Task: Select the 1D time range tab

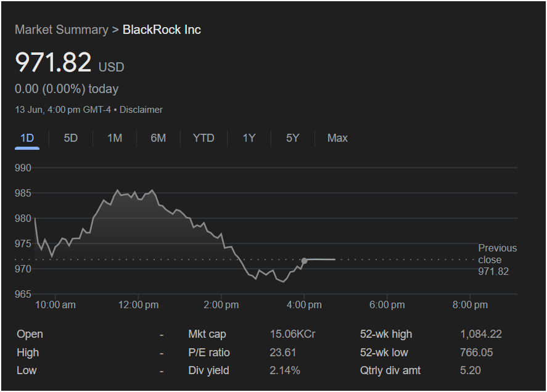Action: click(27, 138)
